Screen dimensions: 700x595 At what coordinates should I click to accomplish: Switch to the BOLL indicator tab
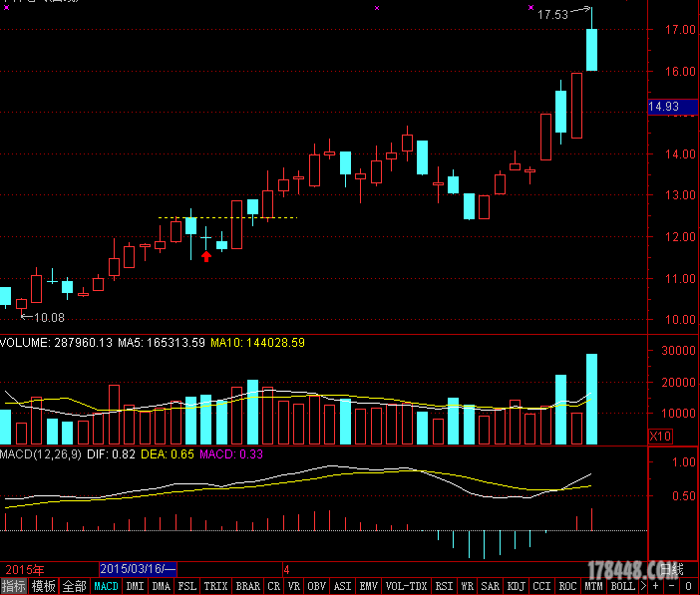tap(623, 586)
